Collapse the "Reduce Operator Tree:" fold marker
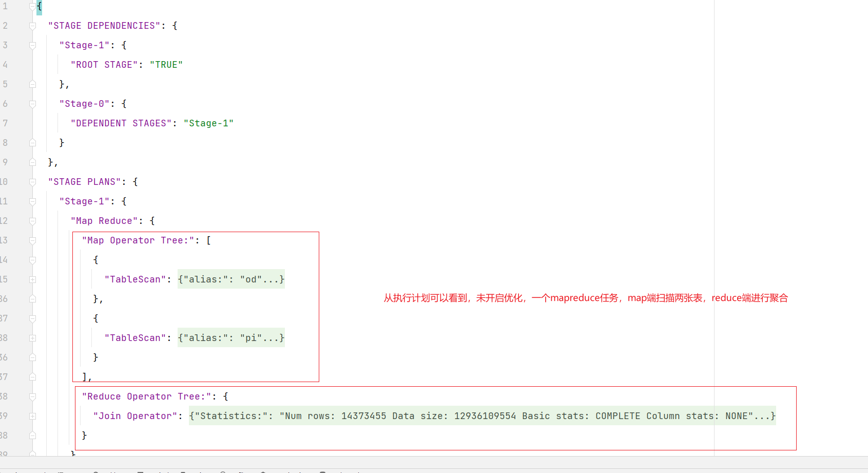The image size is (868, 473). coord(32,396)
